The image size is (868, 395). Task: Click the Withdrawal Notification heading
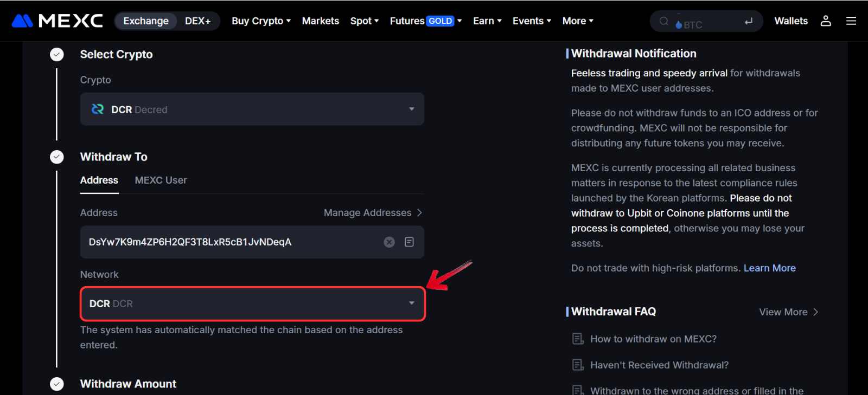coord(634,54)
